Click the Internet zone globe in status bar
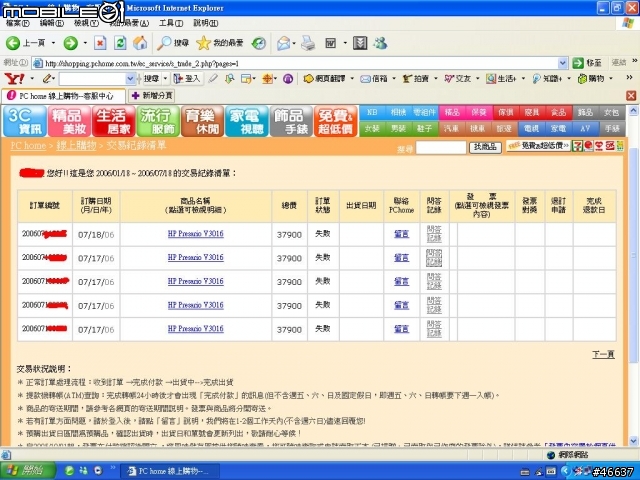640x480 pixels. coord(551,455)
